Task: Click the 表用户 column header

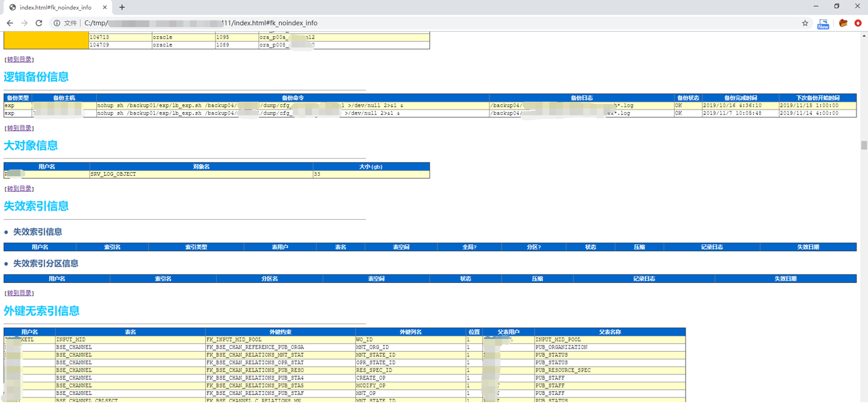Action: click(280, 247)
